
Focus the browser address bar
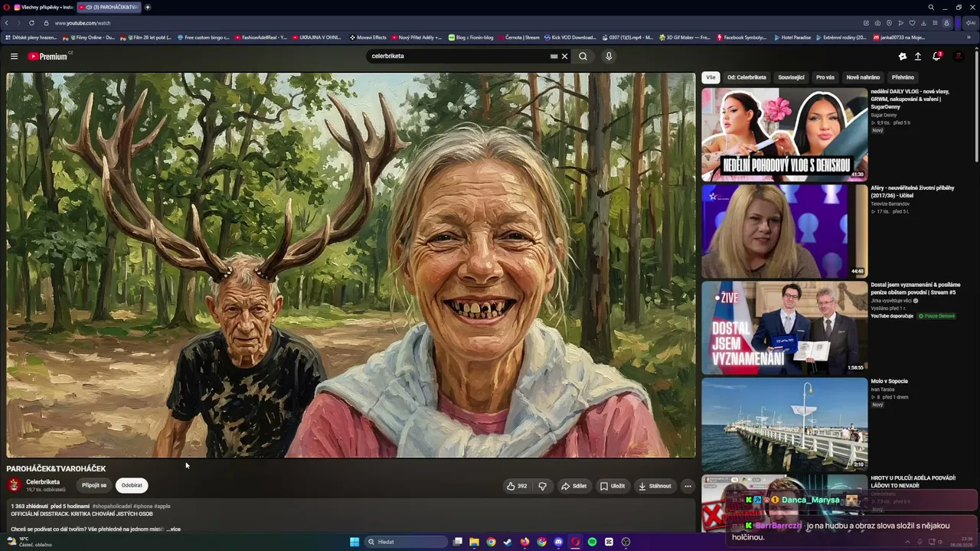click(x=452, y=23)
